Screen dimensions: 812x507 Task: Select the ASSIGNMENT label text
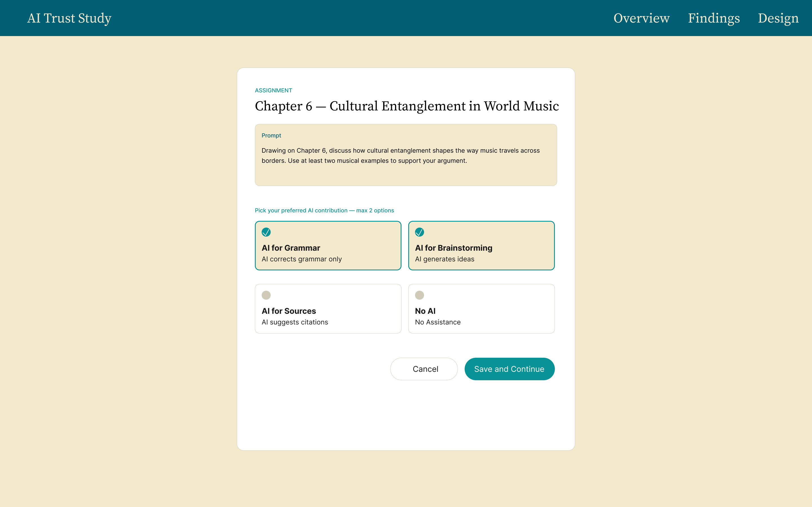point(273,90)
